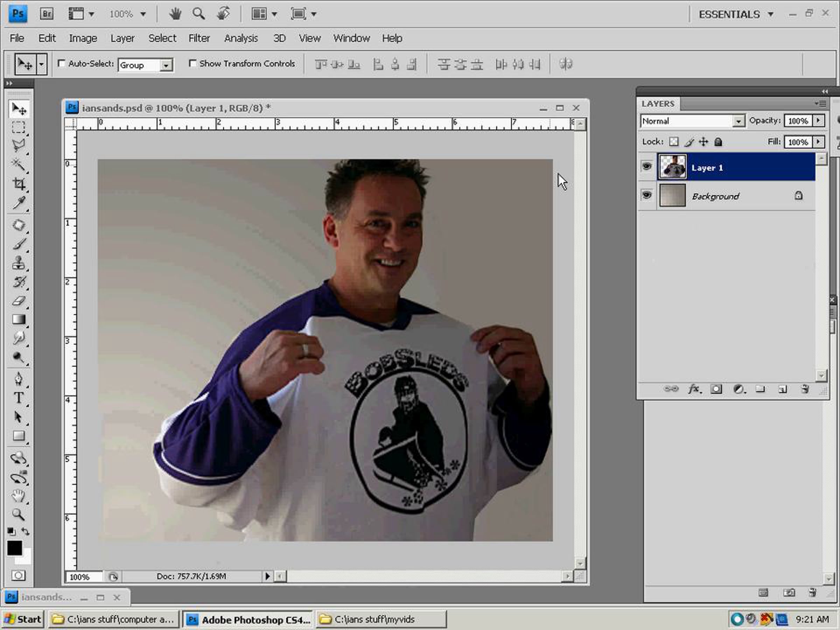Activate the Eraser tool

[x=19, y=301]
